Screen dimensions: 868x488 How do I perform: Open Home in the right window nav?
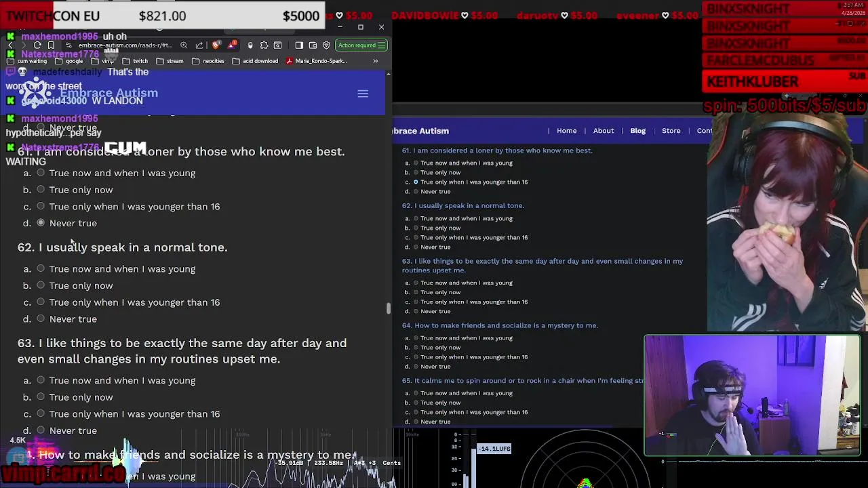tap(567, 131)
